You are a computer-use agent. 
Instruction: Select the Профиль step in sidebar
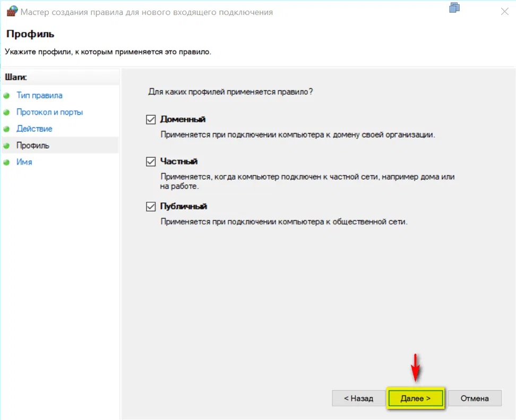click(33, 145)
